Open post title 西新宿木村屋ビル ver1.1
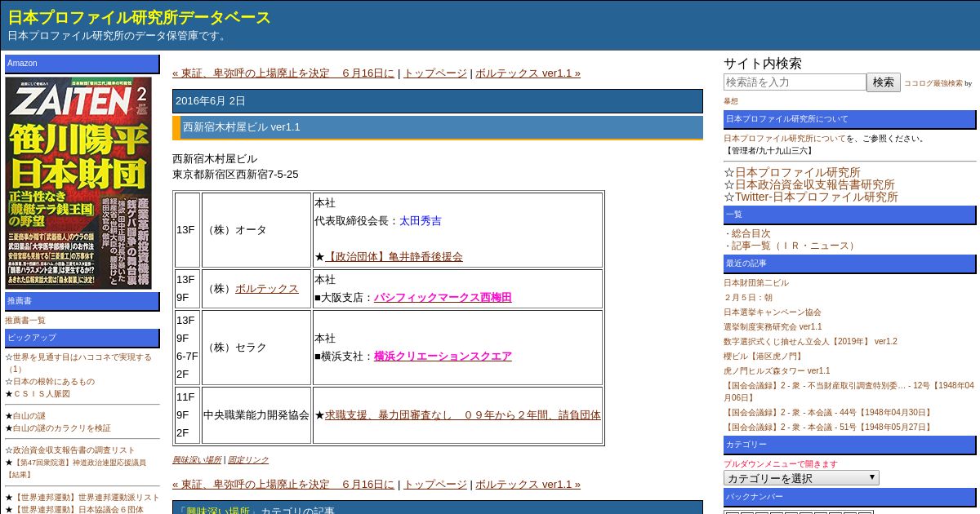Image resolution: width=980 pixels, height=514 pixels. [x=242, y=127]
